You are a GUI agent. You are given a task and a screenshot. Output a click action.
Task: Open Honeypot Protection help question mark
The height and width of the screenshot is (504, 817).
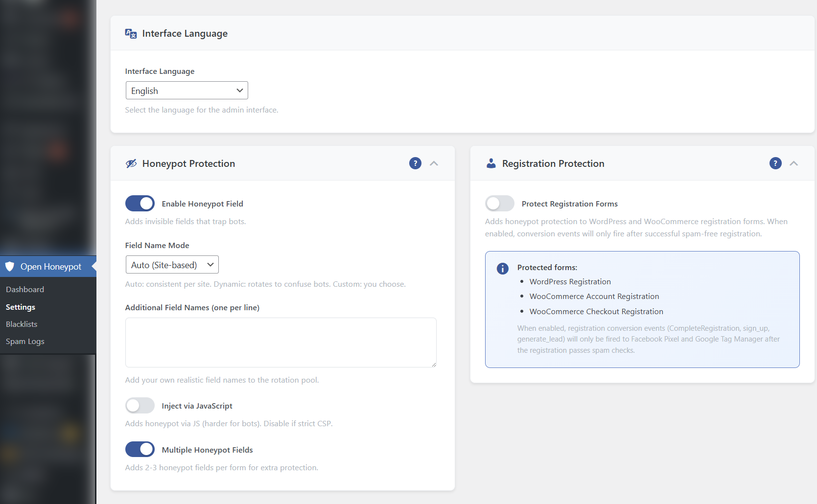(415, 163)
